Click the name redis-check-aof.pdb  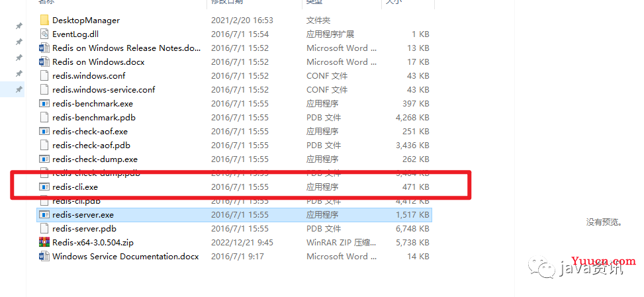[91, 146]
